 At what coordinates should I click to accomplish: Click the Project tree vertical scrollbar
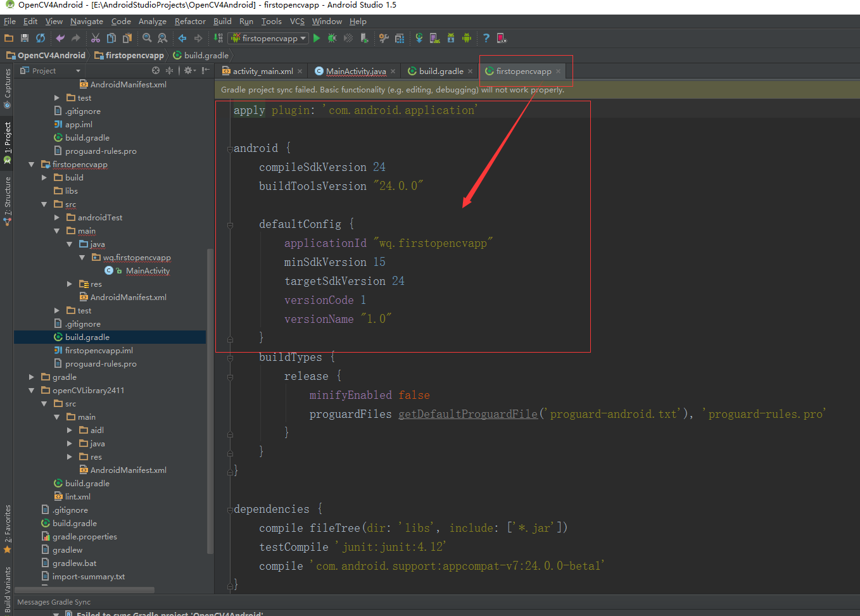(x=210, y=400)
